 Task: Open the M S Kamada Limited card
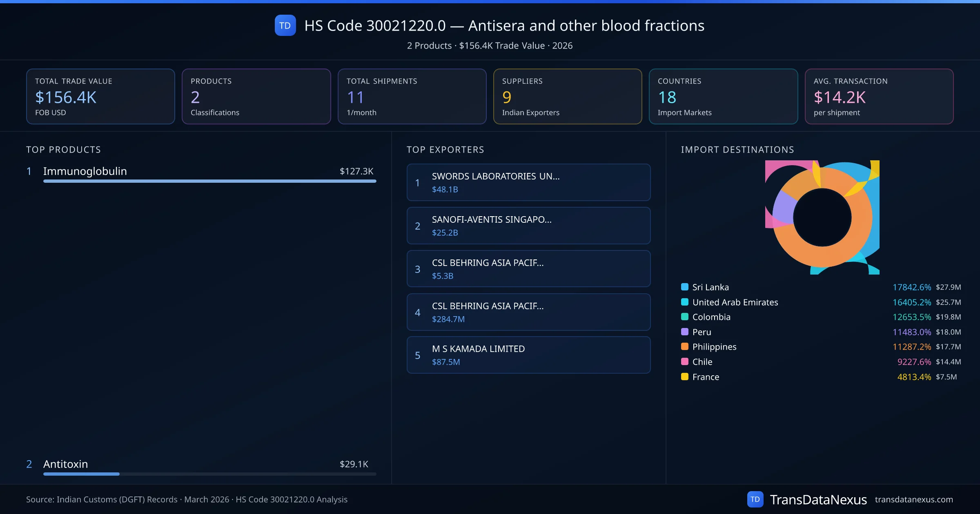(528, 355)
